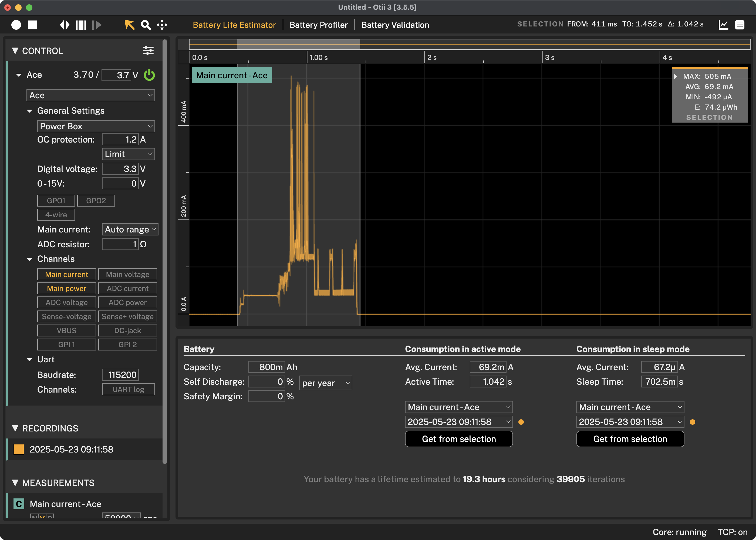Switch to Battery Profiler tab
Image resolution: width=756 pixels, height=540 pixels.
click(319, 25)
